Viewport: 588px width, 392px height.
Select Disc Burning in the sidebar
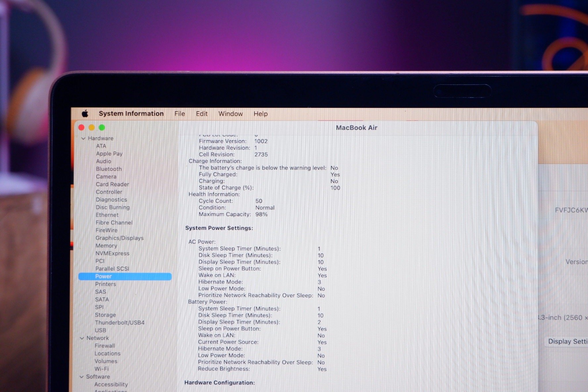pyautogui.click(x=113, y=207)
